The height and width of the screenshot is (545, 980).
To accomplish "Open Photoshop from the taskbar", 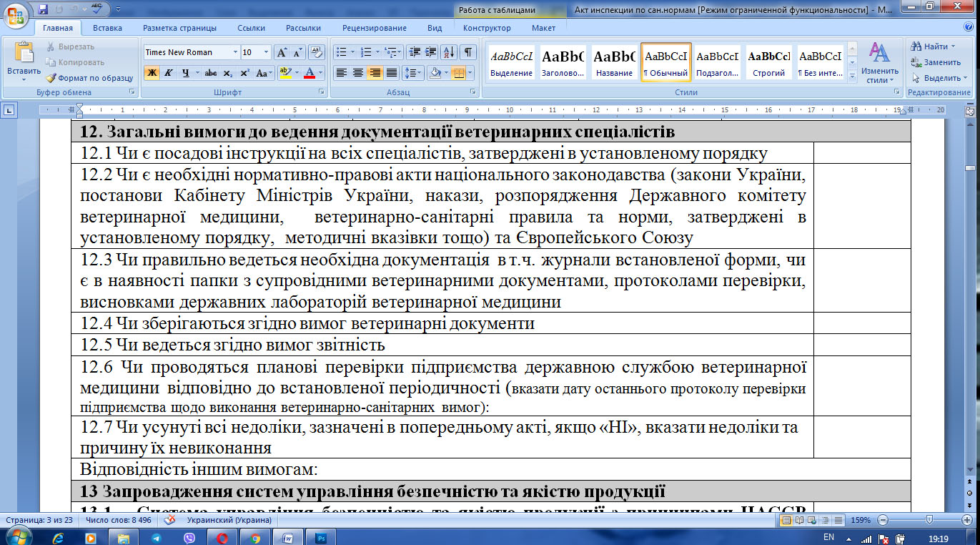I will click(x=321, y=537).
